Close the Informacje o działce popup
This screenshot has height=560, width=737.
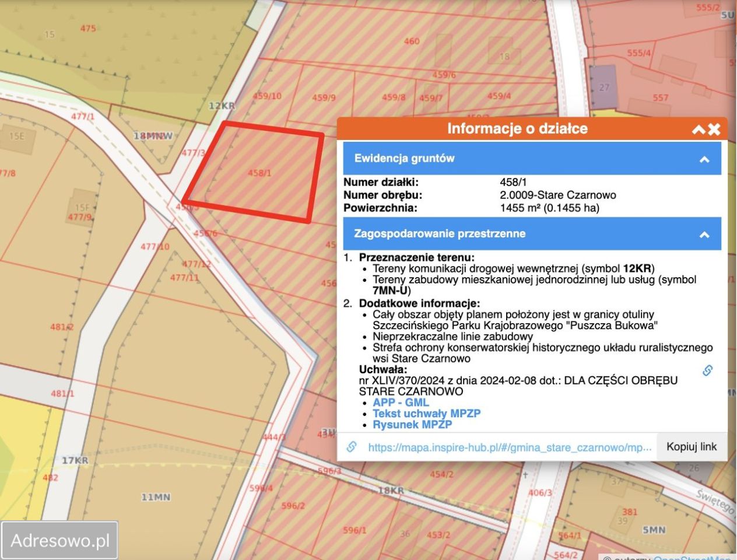click(x=714, y=129)
